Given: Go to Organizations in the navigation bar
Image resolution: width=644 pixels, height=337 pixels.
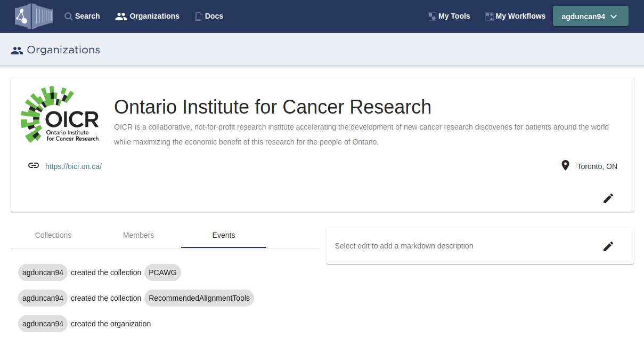Looking at the screenshot, I should coord(147,16).
